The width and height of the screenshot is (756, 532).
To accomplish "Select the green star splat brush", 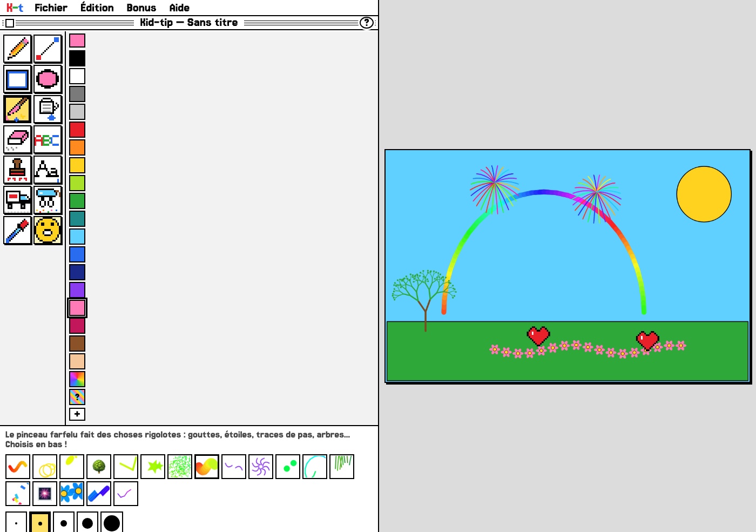I will (153, 467).
